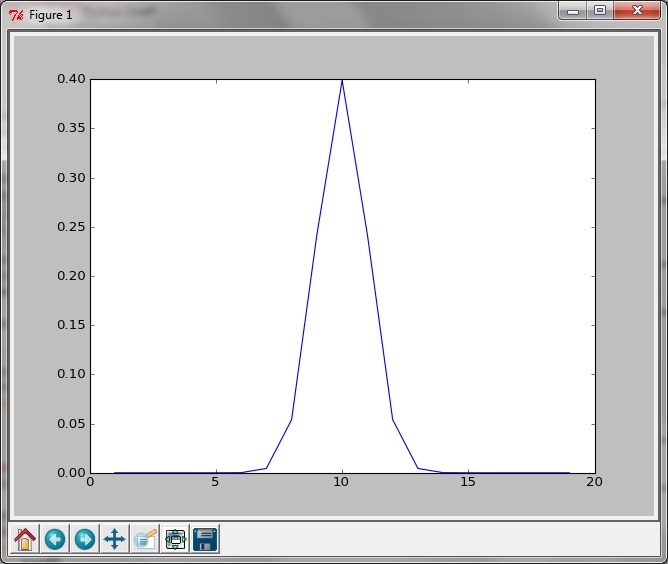Click y-axis label 0.05
The height and width of the screenshot is (564, 668).
72,424
